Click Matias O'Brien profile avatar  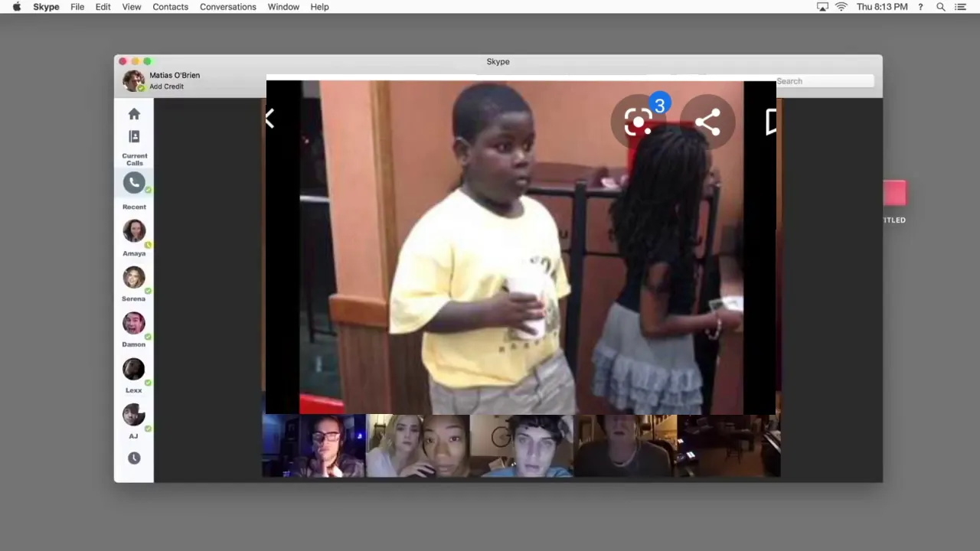point(133,80)
